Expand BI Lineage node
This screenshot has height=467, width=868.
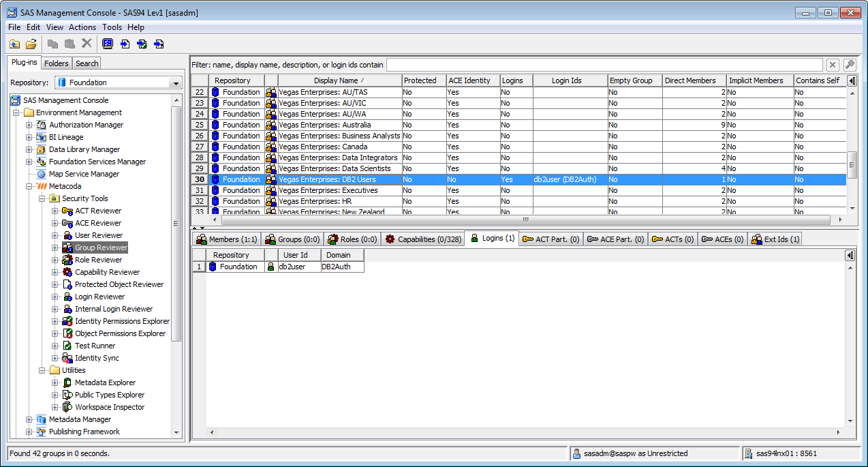tap(29, 137)
